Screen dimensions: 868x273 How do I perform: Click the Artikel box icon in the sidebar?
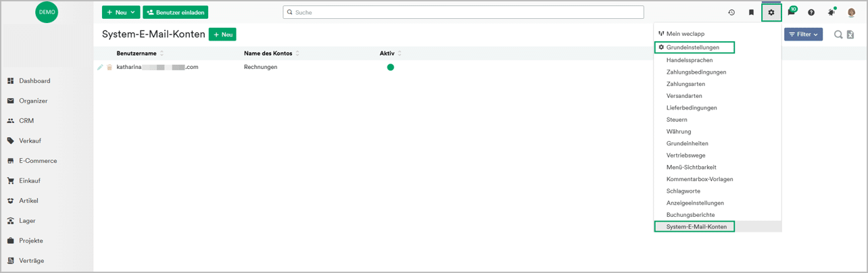pyautogui.click(x=11, y=201)
